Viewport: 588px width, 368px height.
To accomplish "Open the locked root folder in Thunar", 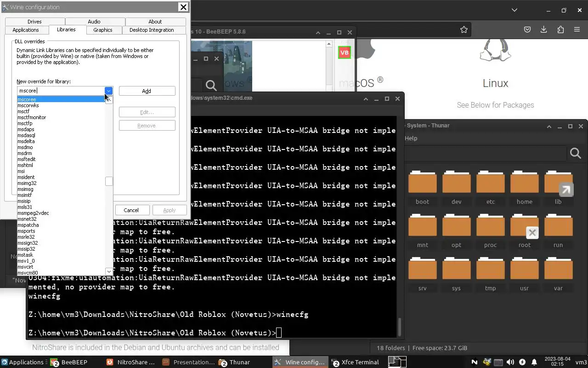I will (524, 231).
